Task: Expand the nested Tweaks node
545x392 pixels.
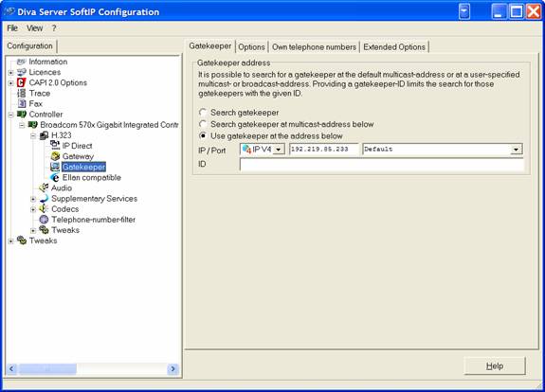Action: tap(33, 230)
